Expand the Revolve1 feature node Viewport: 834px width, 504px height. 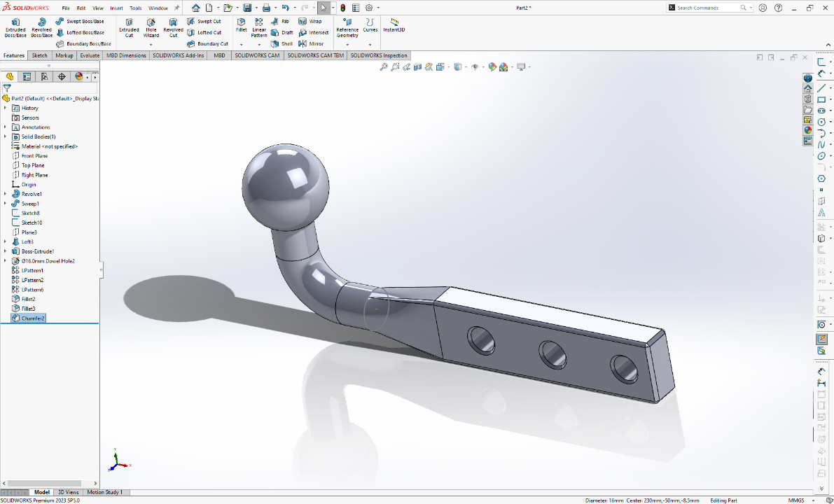(6, 194)
